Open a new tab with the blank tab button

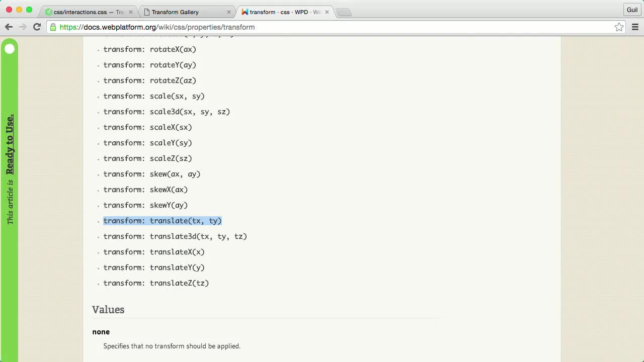tap(344, 12)
